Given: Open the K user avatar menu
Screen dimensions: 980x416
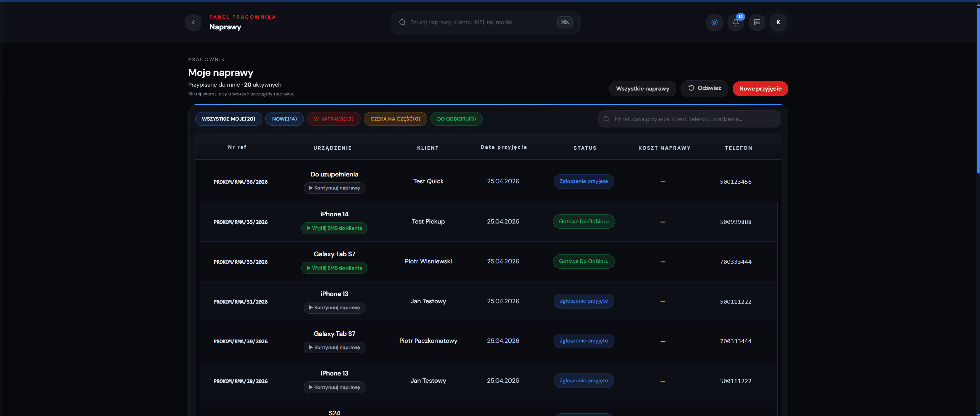Looking at the screenshot, I should coord(778,23).
